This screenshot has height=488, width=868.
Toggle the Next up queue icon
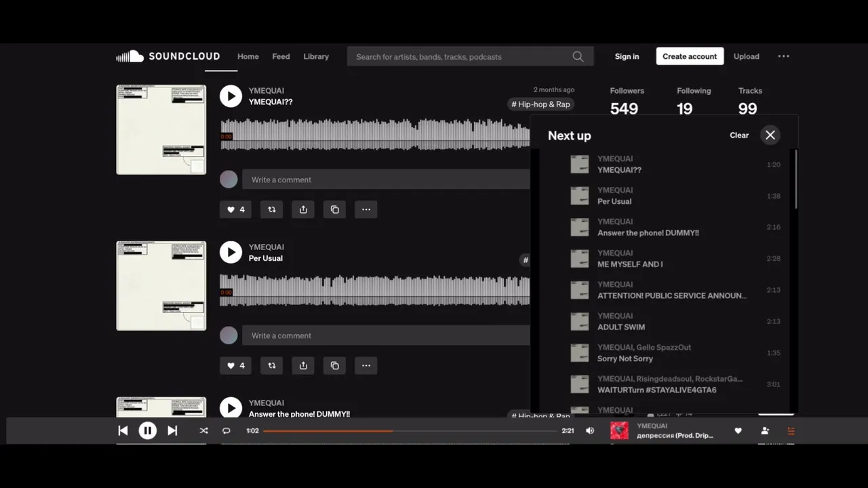[x=791, y=430]
